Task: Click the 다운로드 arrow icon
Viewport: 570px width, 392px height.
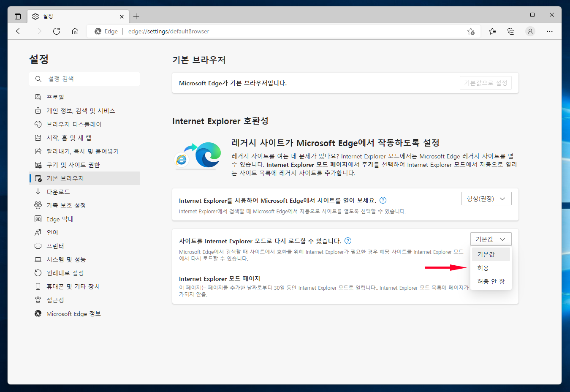Action: [x=38, y=192]
